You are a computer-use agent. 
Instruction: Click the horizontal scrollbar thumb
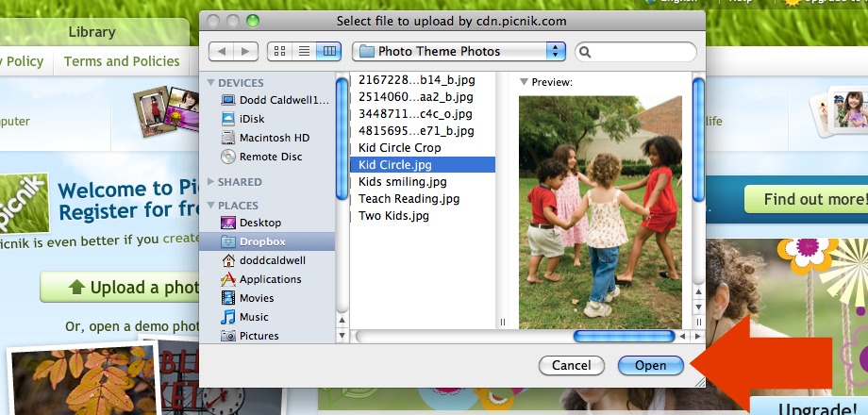[624, 336]
